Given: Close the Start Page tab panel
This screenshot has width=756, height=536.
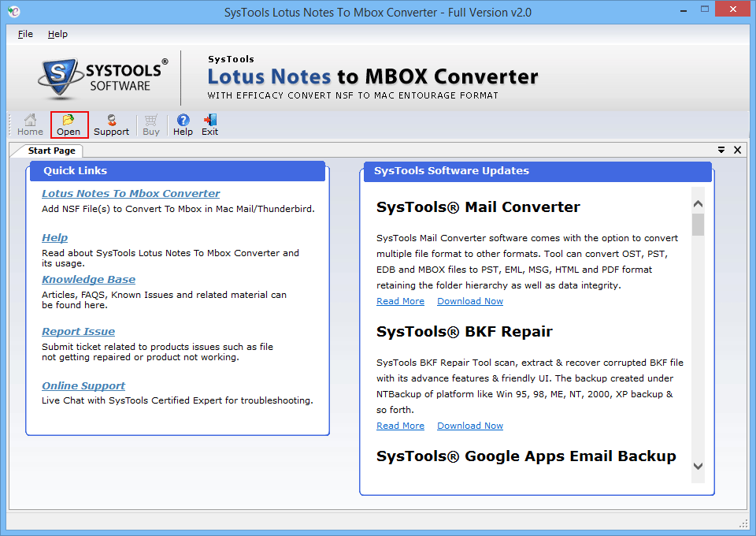Looking at the screenshot, I should coord(737,150).
